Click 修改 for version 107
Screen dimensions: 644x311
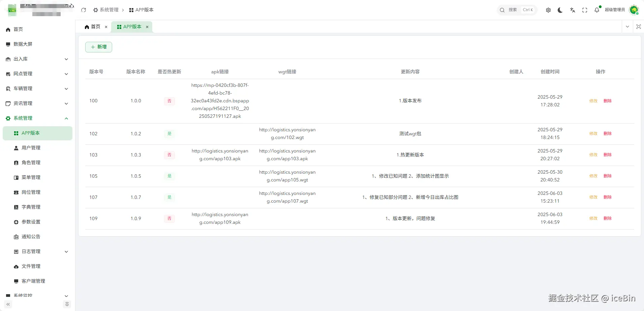593,197
